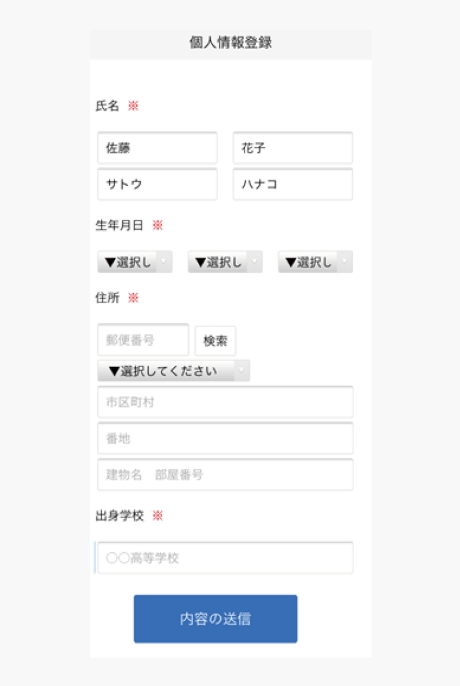
Task: Click the 番地 street number field
Action: [225, 438]
